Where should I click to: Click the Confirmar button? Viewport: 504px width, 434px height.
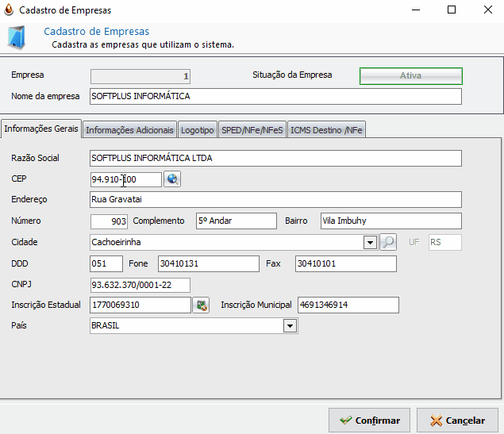pyautogui.click(x=369, y=421)
